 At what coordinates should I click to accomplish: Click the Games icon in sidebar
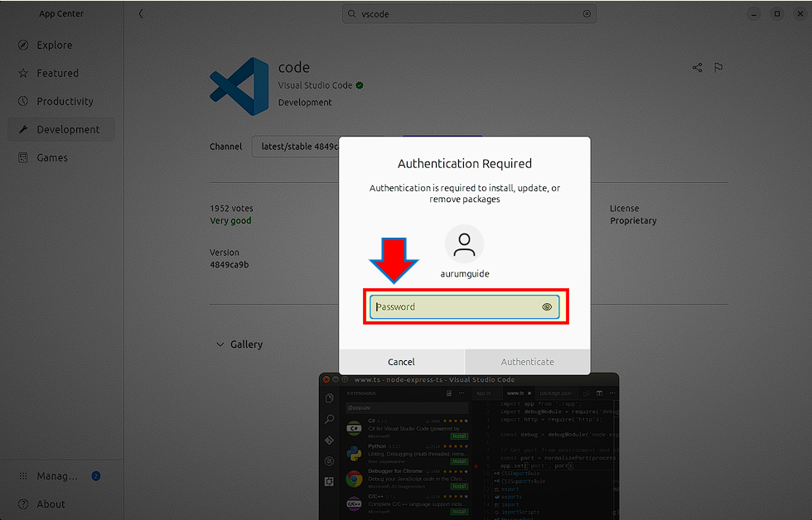click(x=23, y=158)
